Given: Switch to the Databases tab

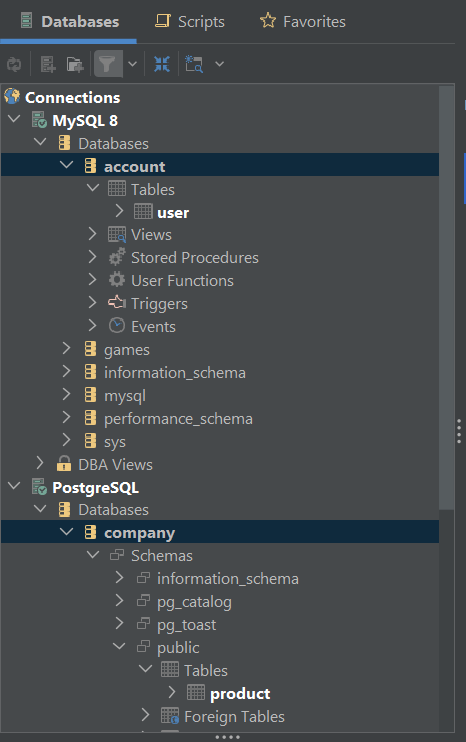Looking at the screenshot, I should pos(69,22).
